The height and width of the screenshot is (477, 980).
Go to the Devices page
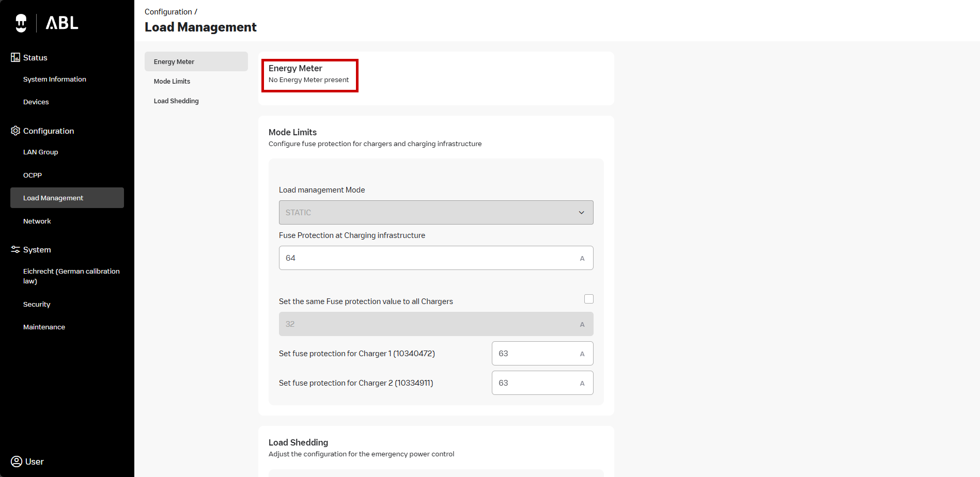pyautogui.click(x=36, y=102)
